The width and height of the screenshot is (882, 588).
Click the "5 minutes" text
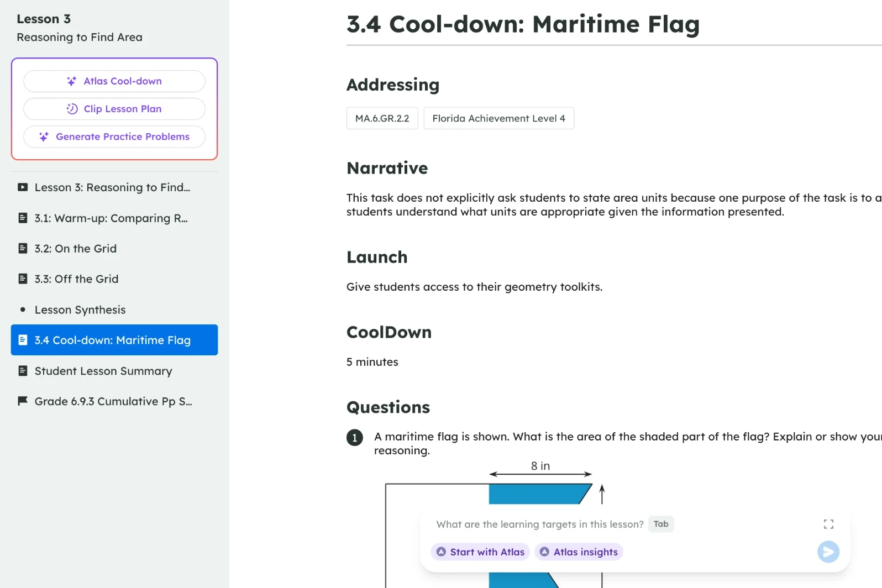pos(372,362)
